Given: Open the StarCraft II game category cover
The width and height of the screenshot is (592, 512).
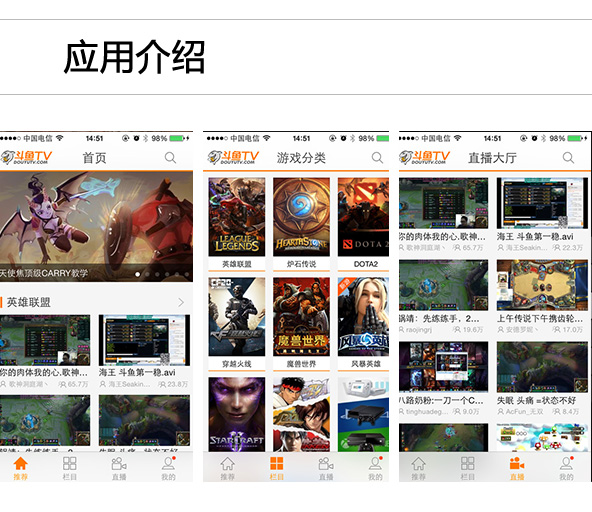Looking at the screenshot, I should (237, 414).
